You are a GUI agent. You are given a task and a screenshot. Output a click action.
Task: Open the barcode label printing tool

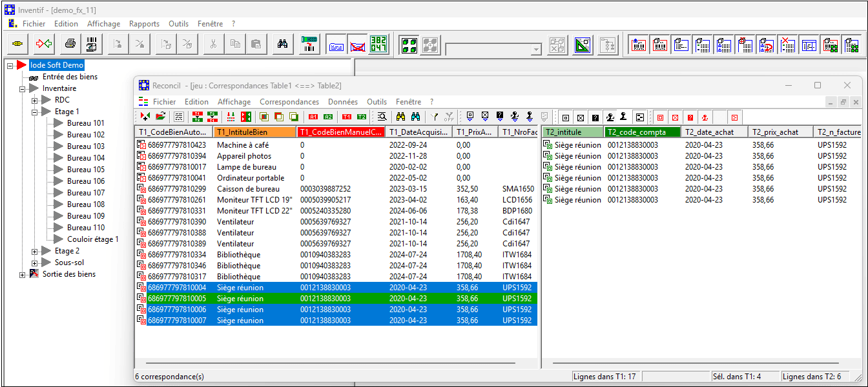92,44
